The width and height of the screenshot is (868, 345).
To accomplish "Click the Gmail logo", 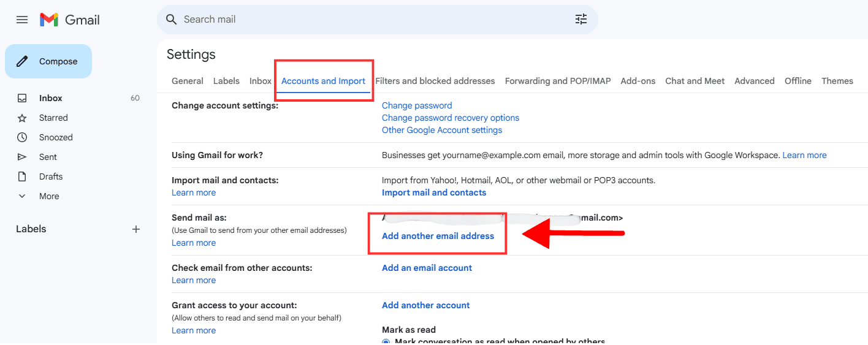I will [x=69, y=20].
